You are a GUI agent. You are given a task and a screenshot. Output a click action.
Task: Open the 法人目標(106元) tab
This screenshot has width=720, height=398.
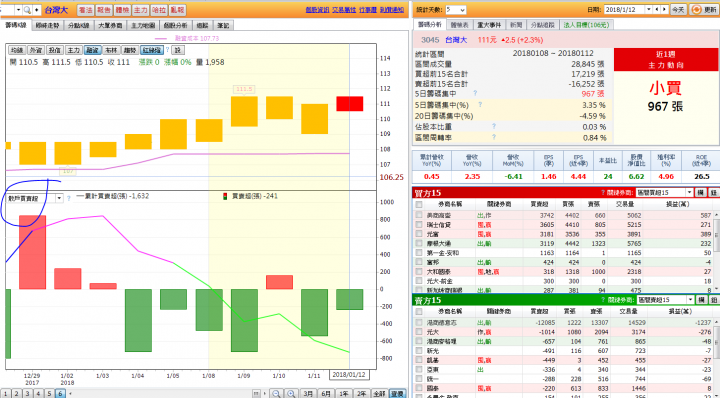(585, 25)
